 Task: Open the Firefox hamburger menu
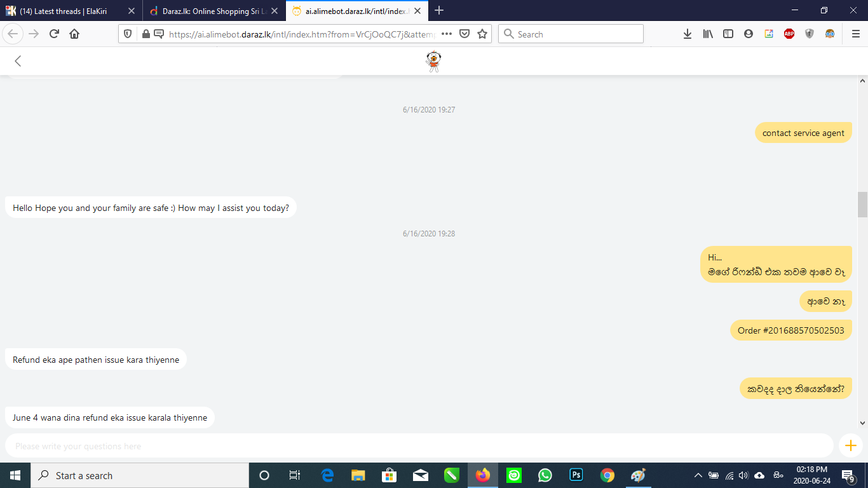click(x=856, y=34)
